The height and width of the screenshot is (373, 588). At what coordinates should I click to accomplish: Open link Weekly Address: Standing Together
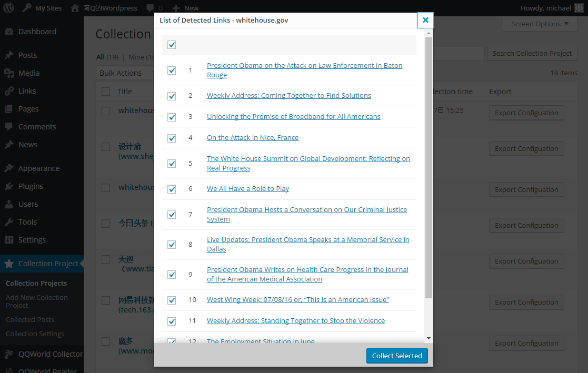pyautogui.click(x=296, y=320)
